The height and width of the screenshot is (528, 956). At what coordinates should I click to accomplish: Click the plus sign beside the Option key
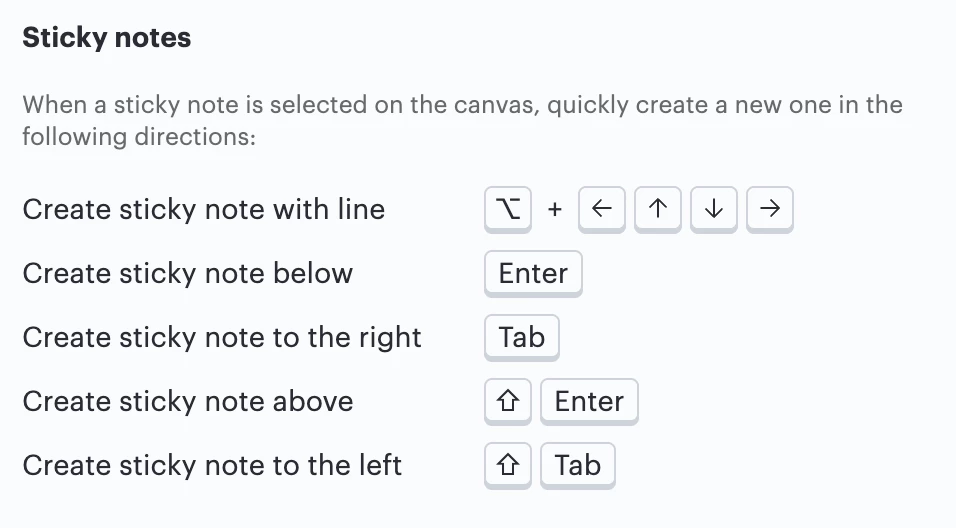pos(555,209)
